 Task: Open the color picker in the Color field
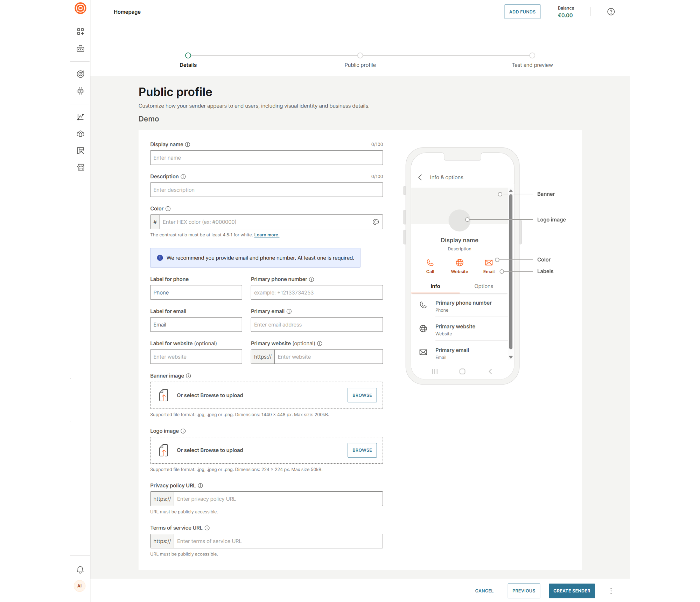tap(376, 222)
